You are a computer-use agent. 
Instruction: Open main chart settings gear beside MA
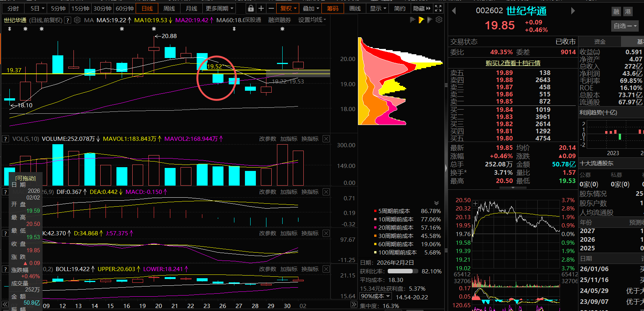(77, 20)
